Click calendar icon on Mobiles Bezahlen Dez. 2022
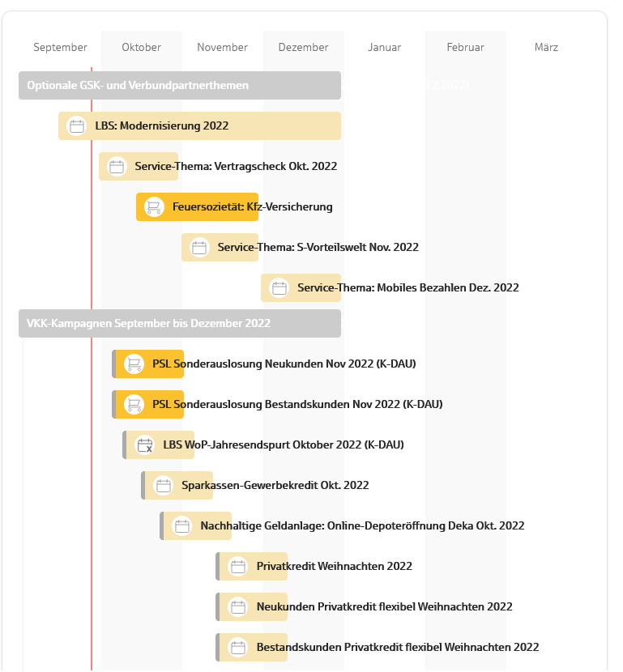This screenshot has width=623, height=672. coord(279,288)
